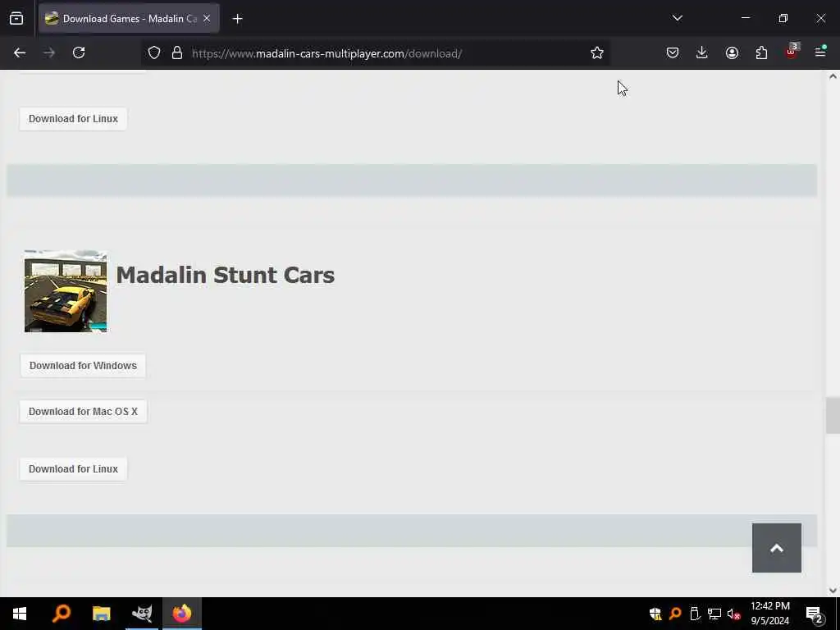Viewport: 840px width, 630px height.
Task: Click the Madalin Stunt Cars heading
Action: coord(225,275)
